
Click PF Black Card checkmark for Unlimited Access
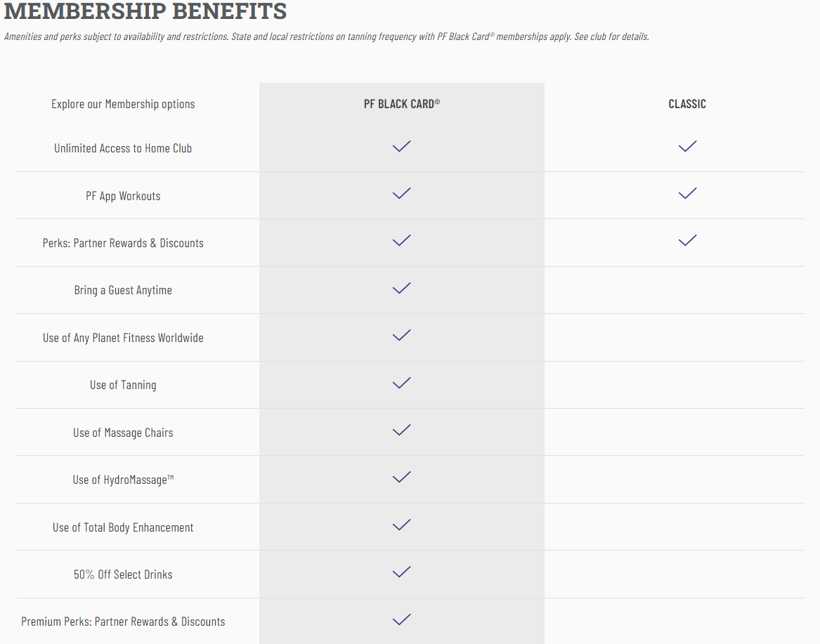(x=401, y=147)
